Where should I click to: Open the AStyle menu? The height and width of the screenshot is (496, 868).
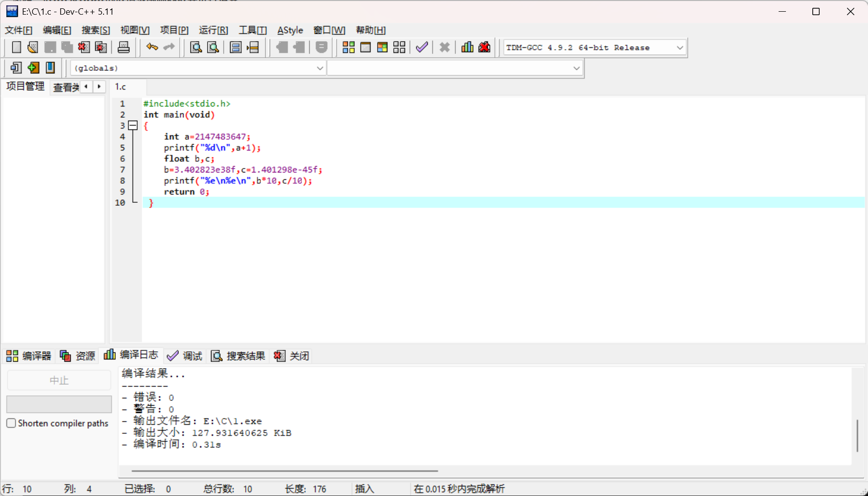pos(290,30)
